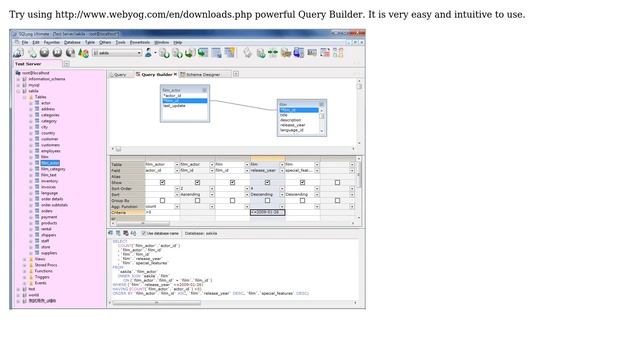The height and width of the screenshot is (360, 640).
Task: Click the first round dark Execute Query icon
Action: coord(44,53)
